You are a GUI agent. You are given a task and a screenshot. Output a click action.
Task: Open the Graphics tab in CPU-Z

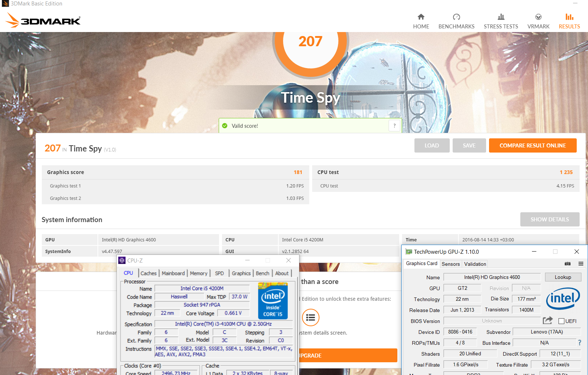241,273
